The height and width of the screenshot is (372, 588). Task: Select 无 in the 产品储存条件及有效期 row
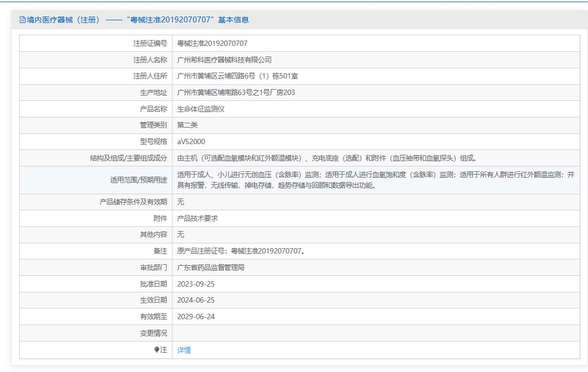181,202
